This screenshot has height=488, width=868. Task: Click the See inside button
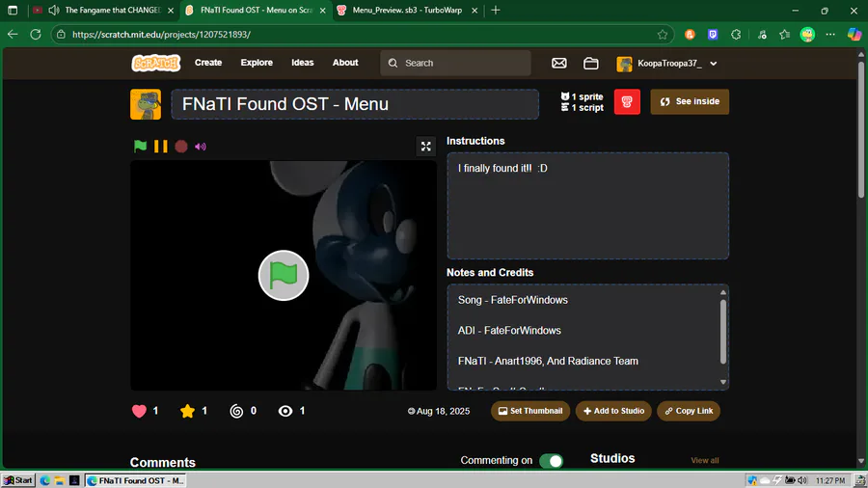(690, 102)
